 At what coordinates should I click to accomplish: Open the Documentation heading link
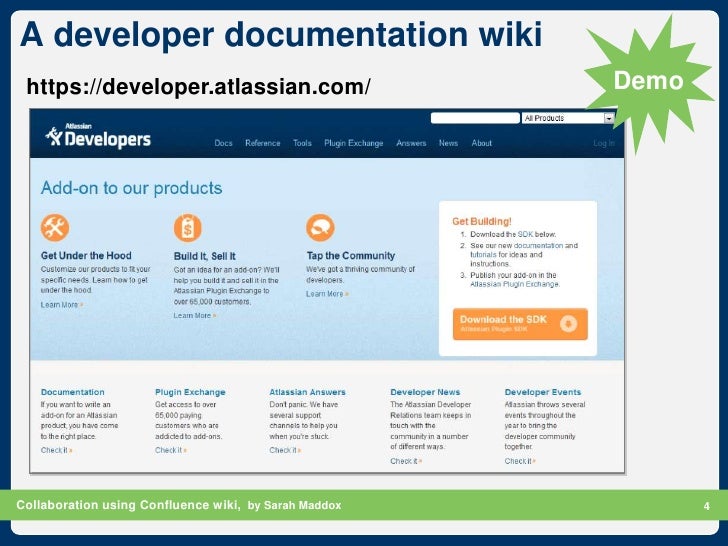(72, 392)
